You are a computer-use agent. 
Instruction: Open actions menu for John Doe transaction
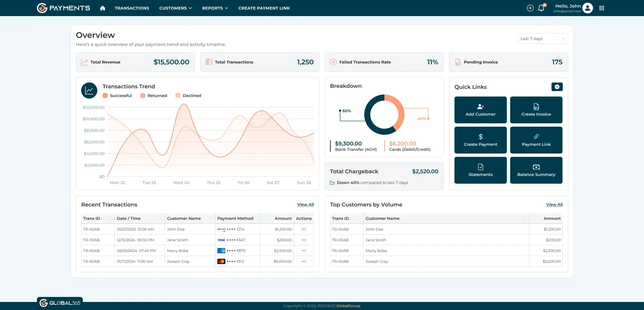tap(304, 229)
